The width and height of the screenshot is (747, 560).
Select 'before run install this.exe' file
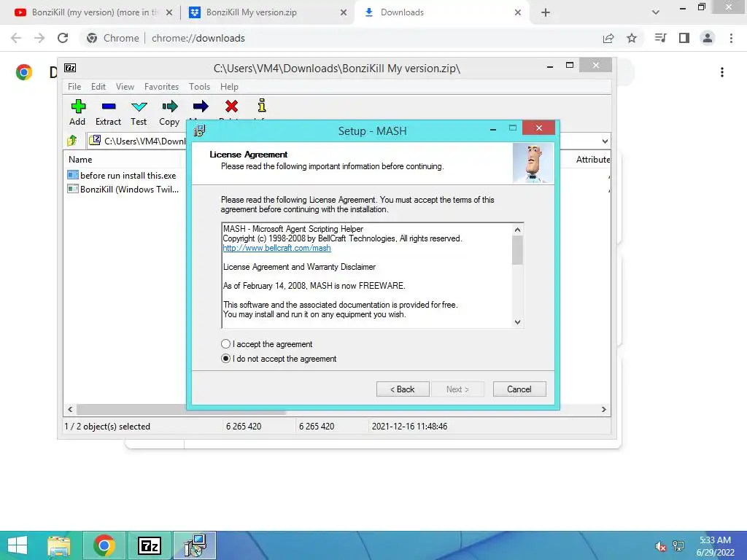tap(123, 175)
